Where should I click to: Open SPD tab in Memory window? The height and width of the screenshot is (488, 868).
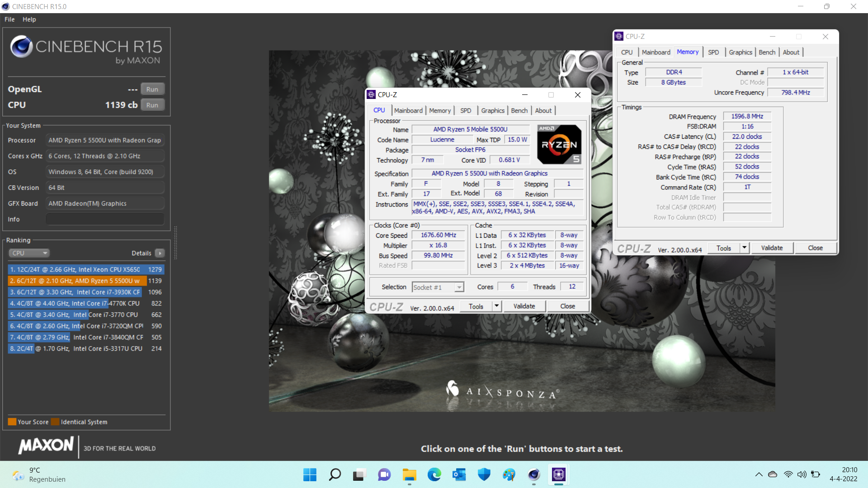pos(713,52)
